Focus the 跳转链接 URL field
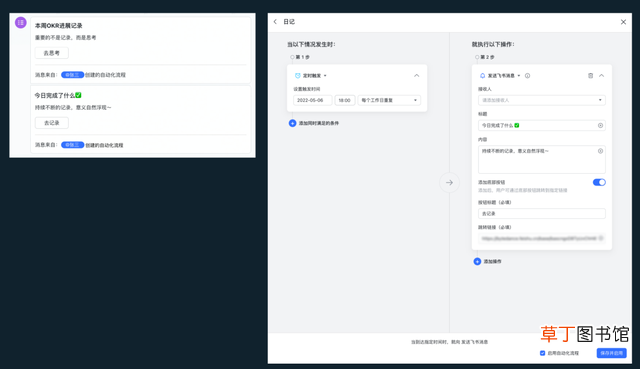Viewport: 640px width, 369px height. pyautogui.click(x=542, y=238)
